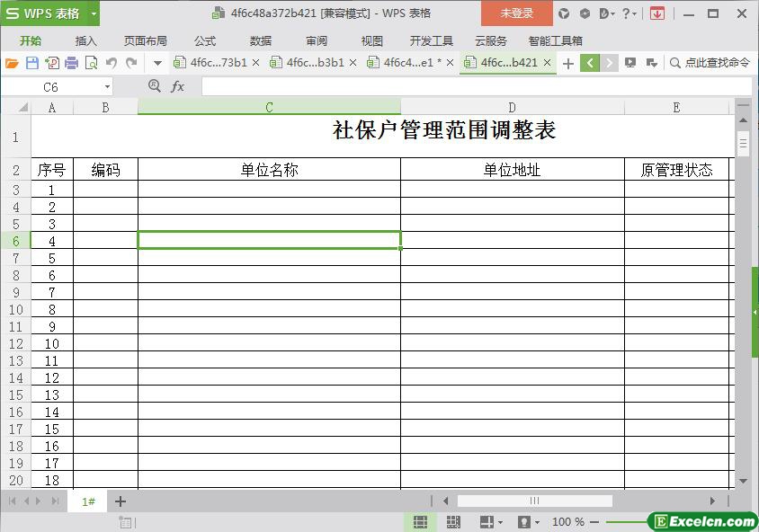Print the sheet with the printer icon
This screenshot has width=759, height=532.
pos(71,63)
